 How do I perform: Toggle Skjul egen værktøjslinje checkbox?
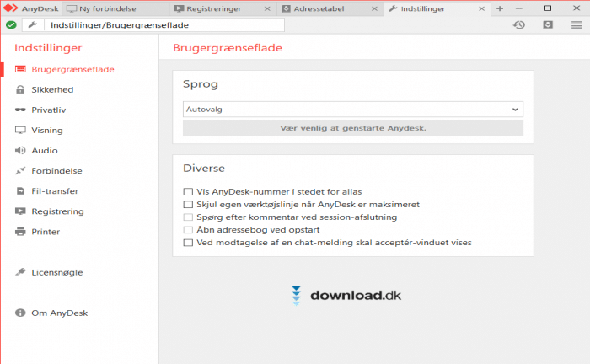(x=188, y=205)
